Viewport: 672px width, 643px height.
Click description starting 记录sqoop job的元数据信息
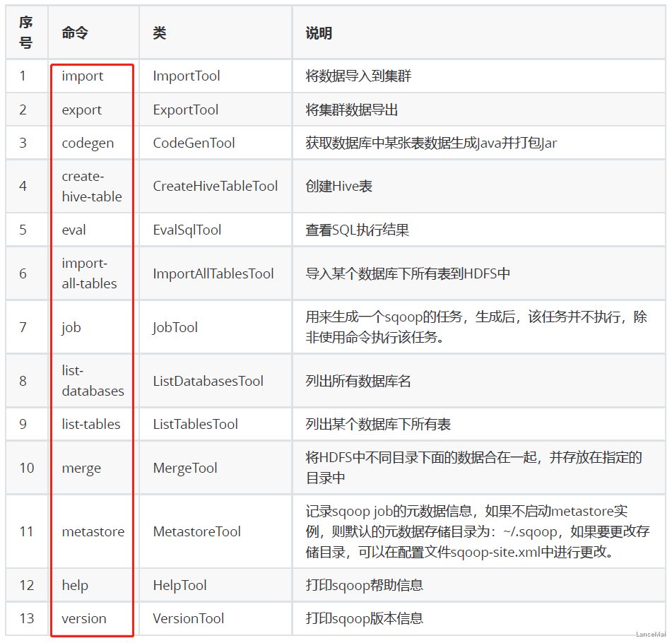coord(478,532)
